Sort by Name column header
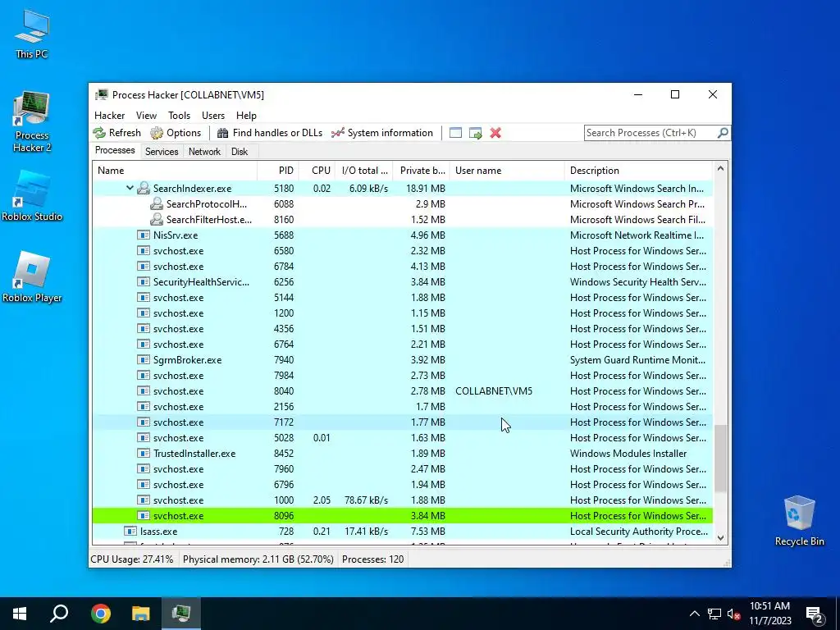The width and height of the screenshot is (840, 630). point(175,171)
